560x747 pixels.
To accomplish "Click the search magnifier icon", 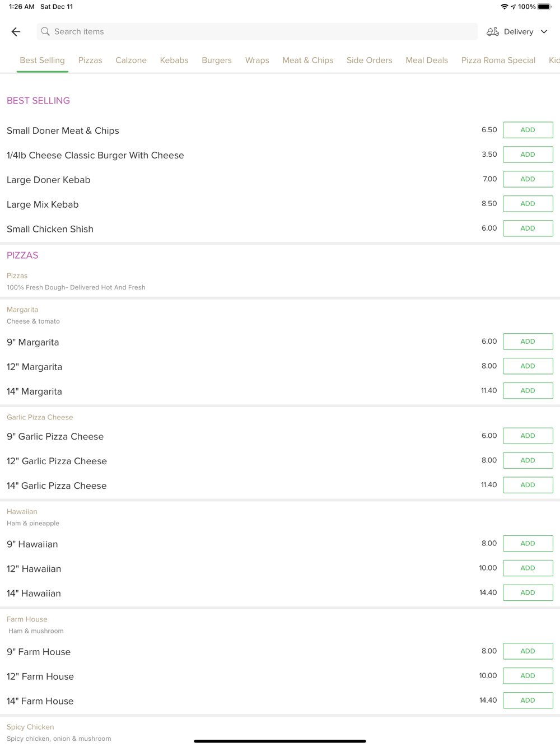I will (x=45, y=32).
